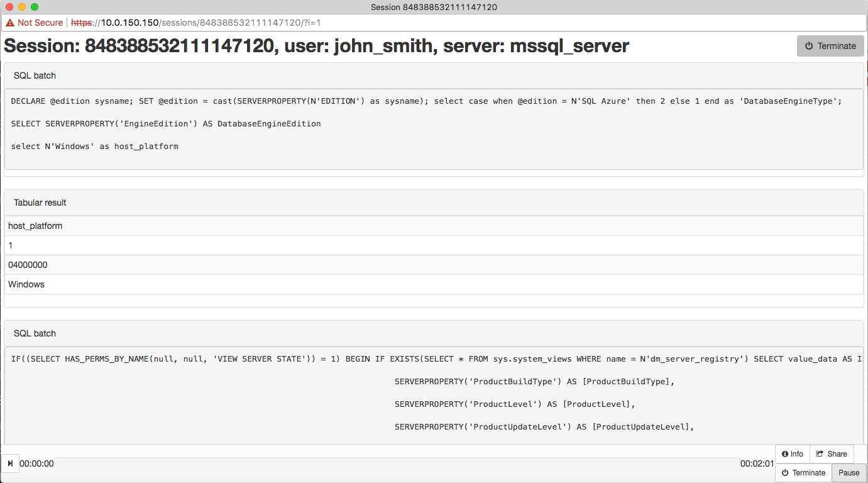
Task: Select the host_platform column header
Action: pos(434,226)
